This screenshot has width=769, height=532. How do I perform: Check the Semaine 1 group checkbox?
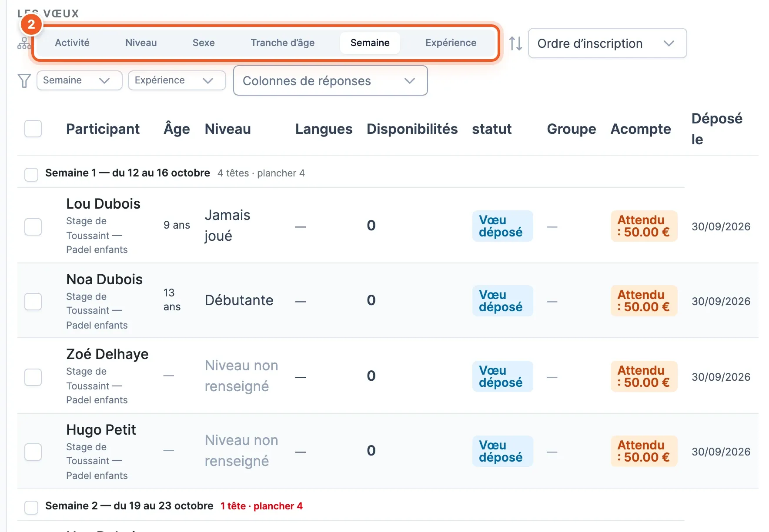(x=31, y=174)
